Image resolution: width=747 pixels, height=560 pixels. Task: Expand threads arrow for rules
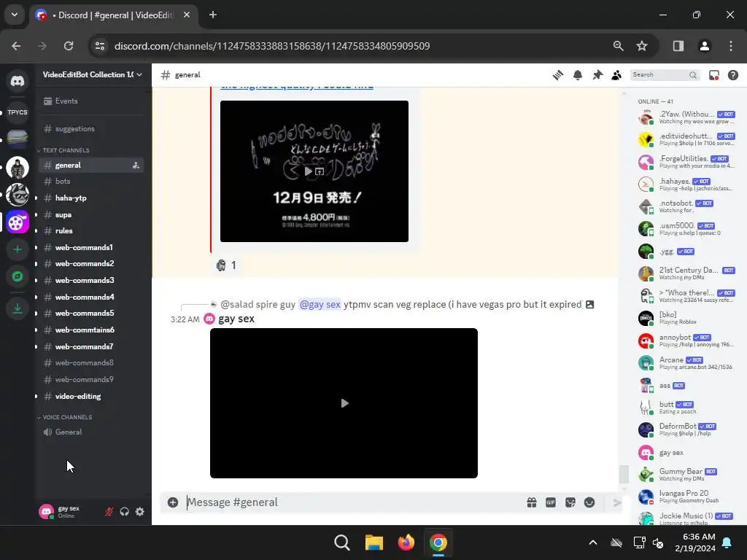[36, 231]
